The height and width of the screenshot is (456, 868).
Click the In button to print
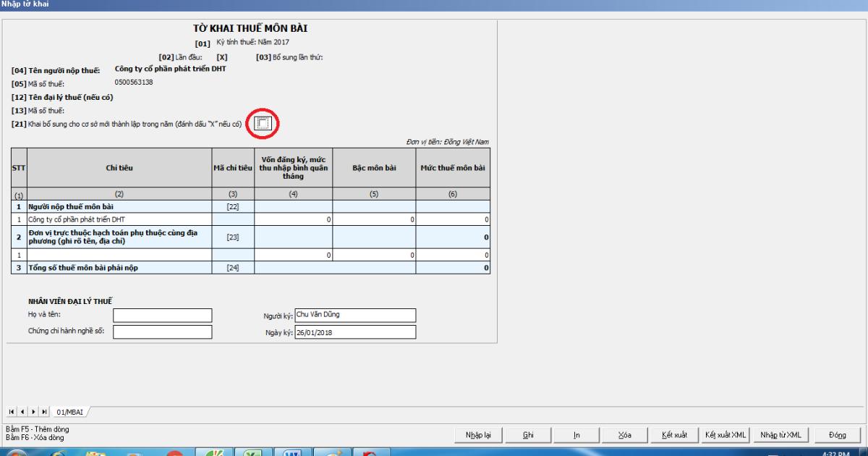(576, 434)
